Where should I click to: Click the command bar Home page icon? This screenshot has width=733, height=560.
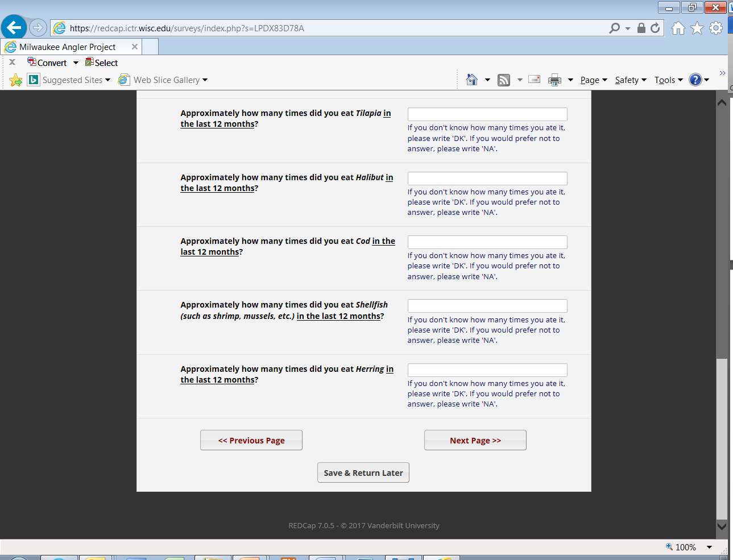click(x=472, y=80)
